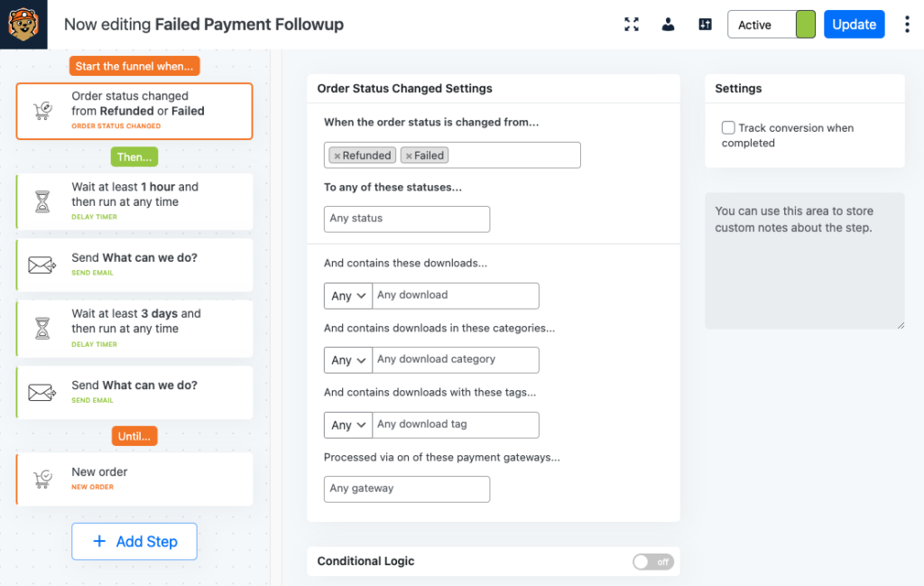The height and width of the screenshot is (586, 924).
Task: Click the custom notes text area
Action: 804,261
